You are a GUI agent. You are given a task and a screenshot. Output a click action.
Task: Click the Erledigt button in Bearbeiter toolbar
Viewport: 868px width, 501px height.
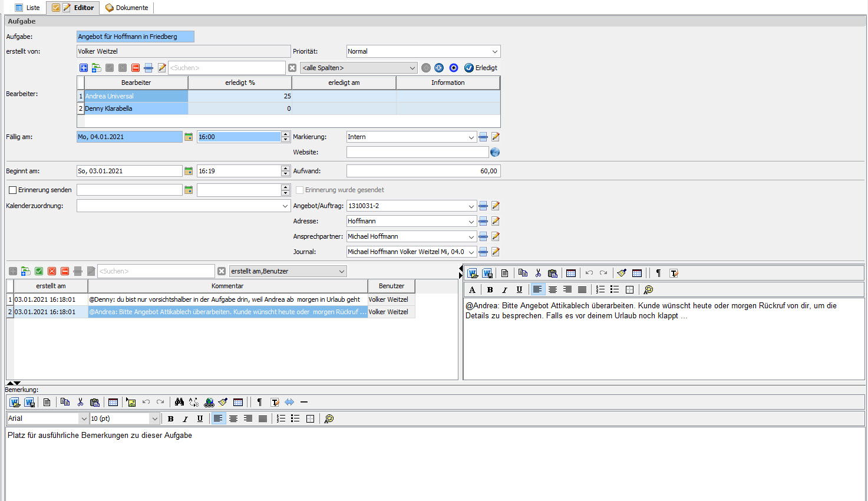point(481,68)
